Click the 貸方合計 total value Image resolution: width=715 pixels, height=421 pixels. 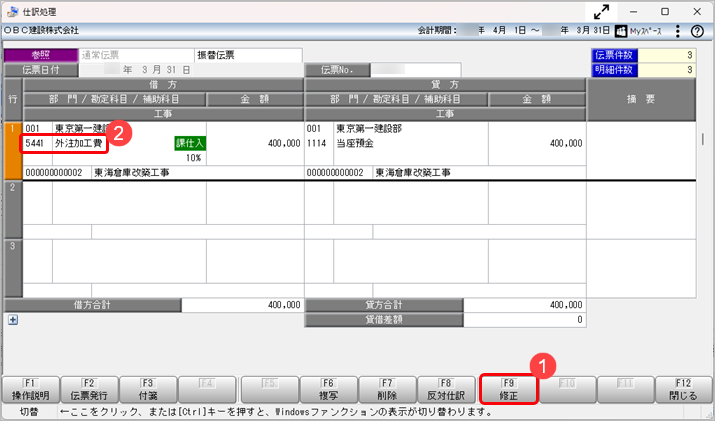coord(524,305)
